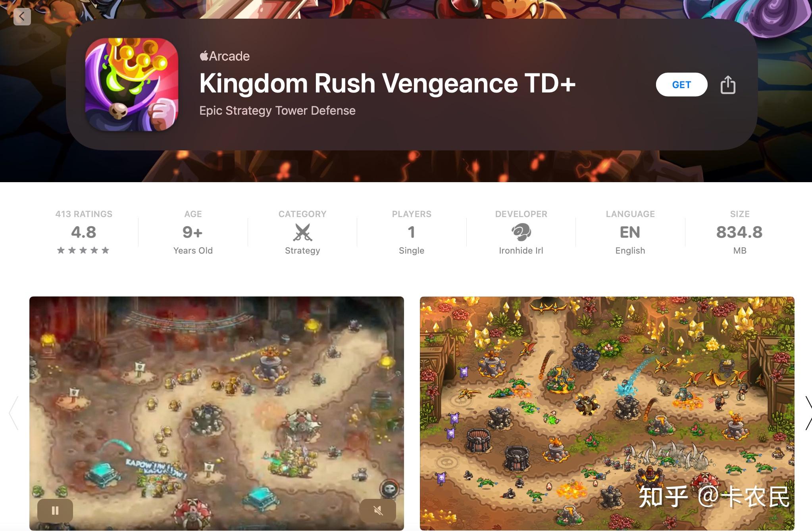Image resolution: width=812 pixels, height=531 pixels.
Task: Click the Kingdom Rush Vengeance app icon
Action: point(132,85)
